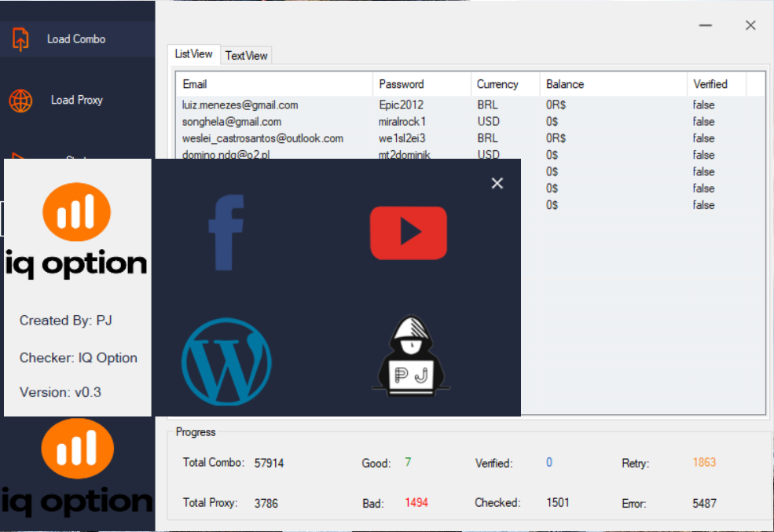Click the orange Retry count 1863

(704, 462)
